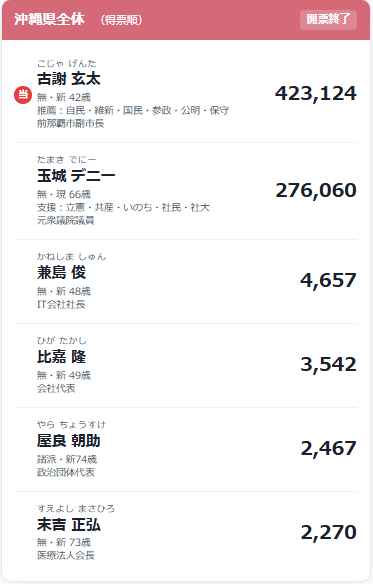Select the 沖縄県全体 header title
This screenshot has width=373, height=584.
(49, 19)
